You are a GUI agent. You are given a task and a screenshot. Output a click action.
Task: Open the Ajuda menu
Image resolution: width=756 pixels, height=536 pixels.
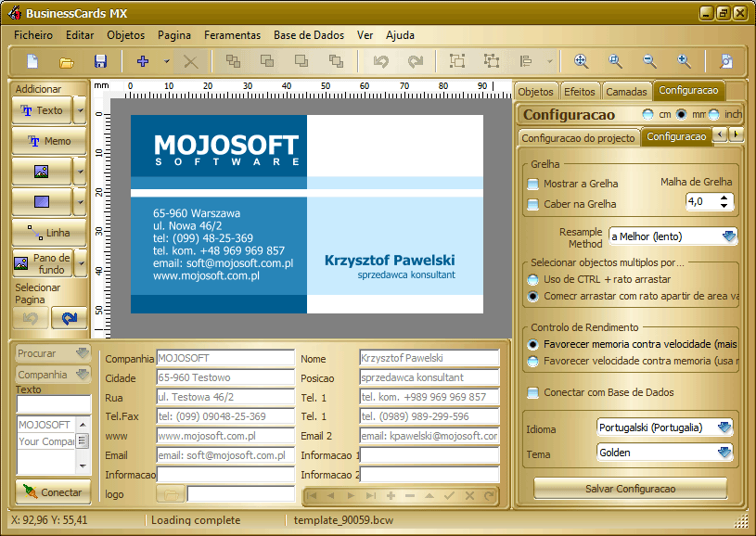pos(400,35)
